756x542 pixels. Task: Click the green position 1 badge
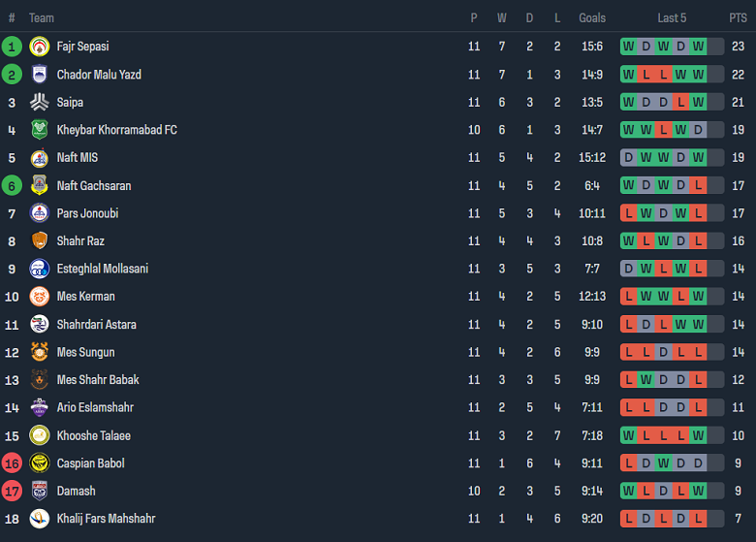[x=12, y=47]
